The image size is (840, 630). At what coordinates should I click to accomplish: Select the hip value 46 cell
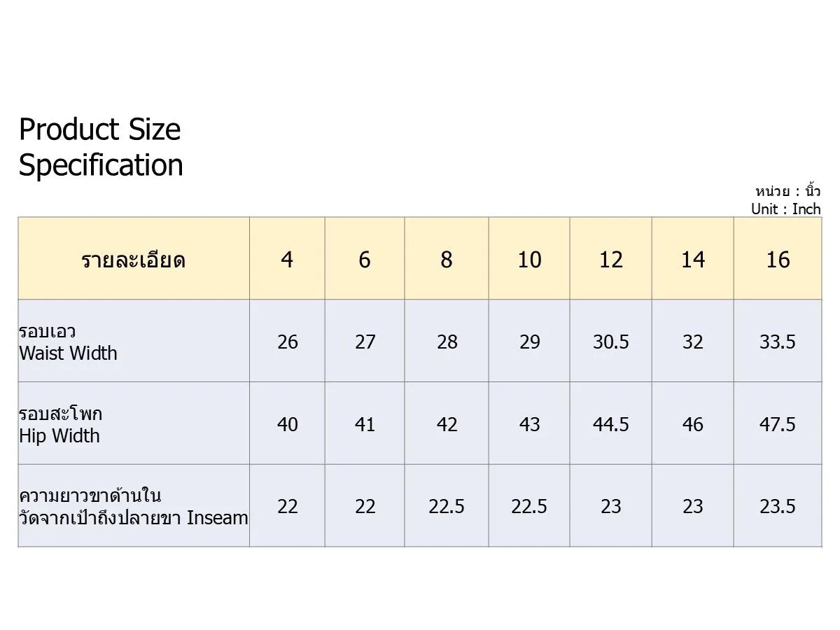click(x=693, y=424)
